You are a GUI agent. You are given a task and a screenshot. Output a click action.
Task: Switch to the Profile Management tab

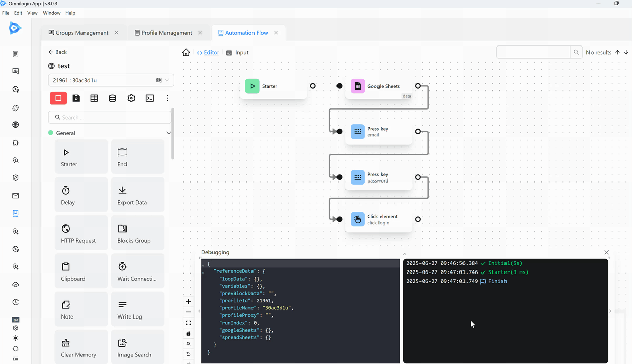click(x=166, y=33)
